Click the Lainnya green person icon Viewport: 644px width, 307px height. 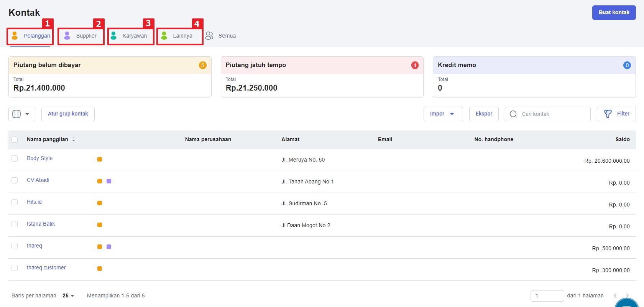coord(164,36)
